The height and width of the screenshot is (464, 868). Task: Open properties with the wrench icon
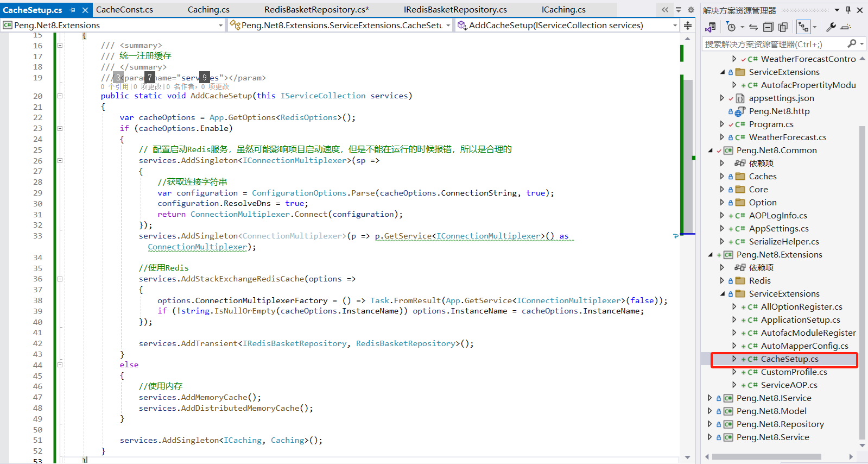pos(831,27)
